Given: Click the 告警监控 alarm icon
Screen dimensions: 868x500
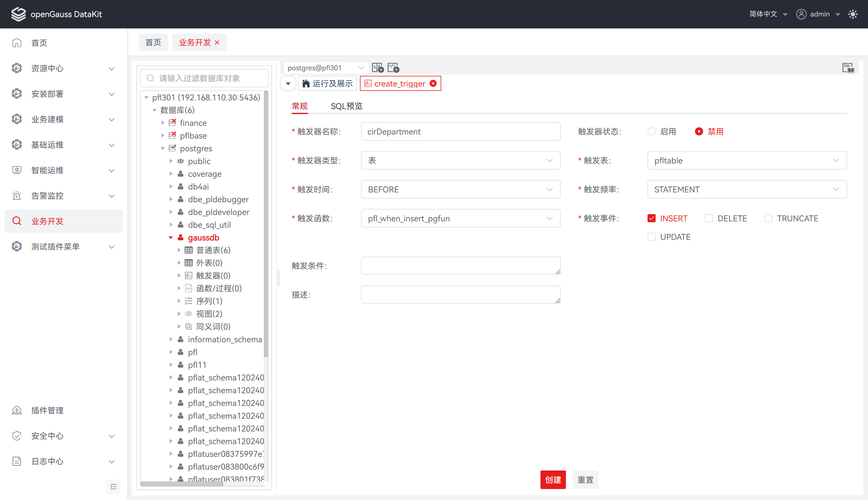Looking at the screenshot, I should (x=16, y=196).
